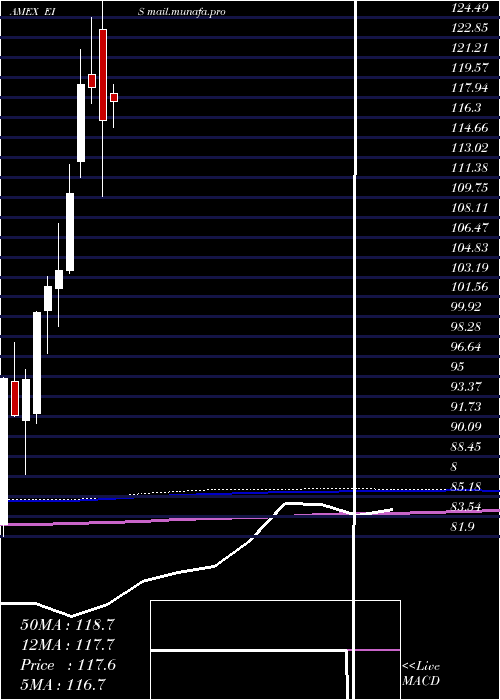Image resolution: width=500 pixels, height=700 pixels.
Task: Click the 93.37 price axis label
Action: (x=467, y=387)
